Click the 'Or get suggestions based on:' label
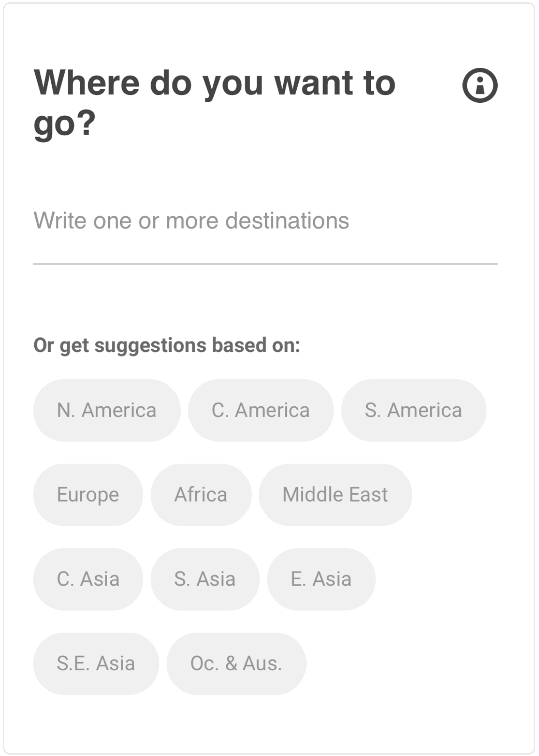 click(167, 345)
